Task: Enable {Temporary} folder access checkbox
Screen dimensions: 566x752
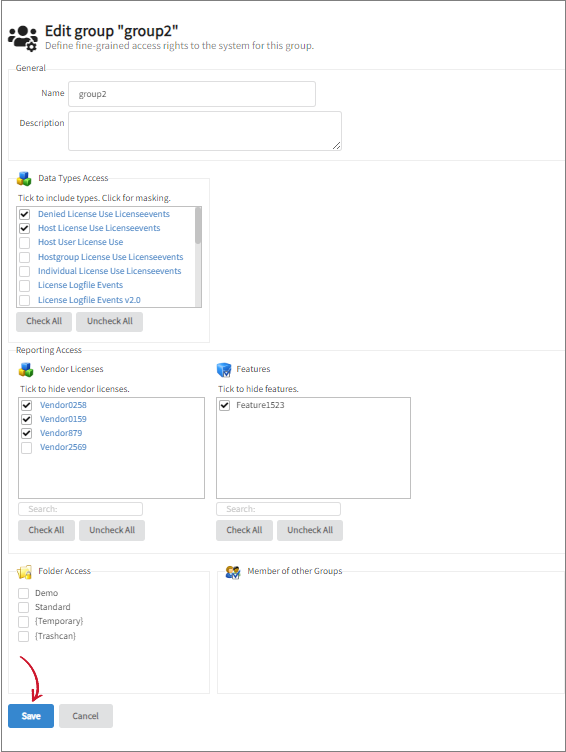Action: [x=24, y=622]
